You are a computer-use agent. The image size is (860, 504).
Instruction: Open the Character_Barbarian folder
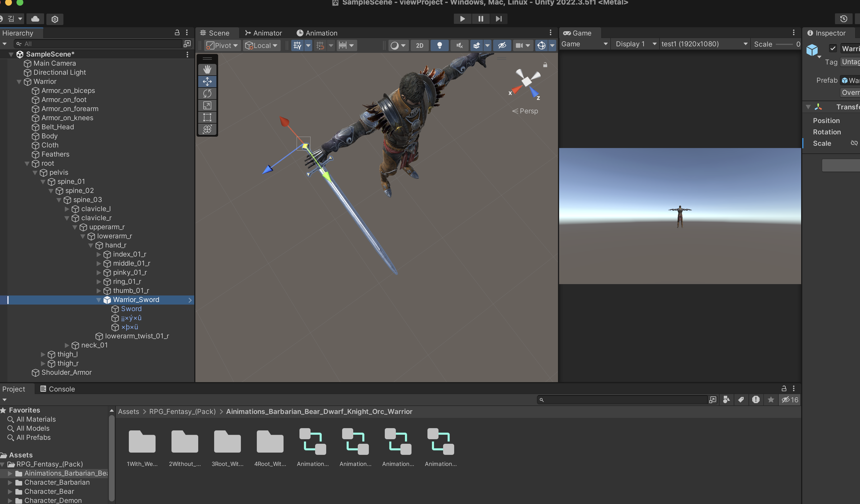[57, 482]
